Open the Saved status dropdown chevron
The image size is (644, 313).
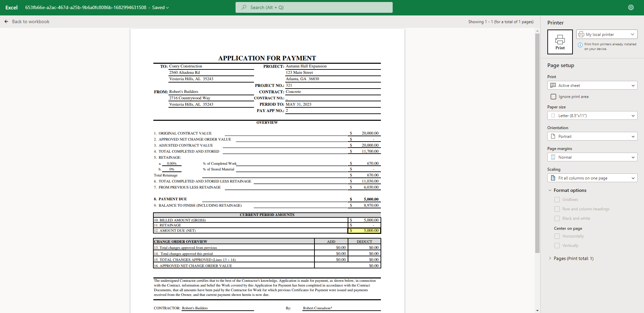pyautogui.click(x=167, y=8)
